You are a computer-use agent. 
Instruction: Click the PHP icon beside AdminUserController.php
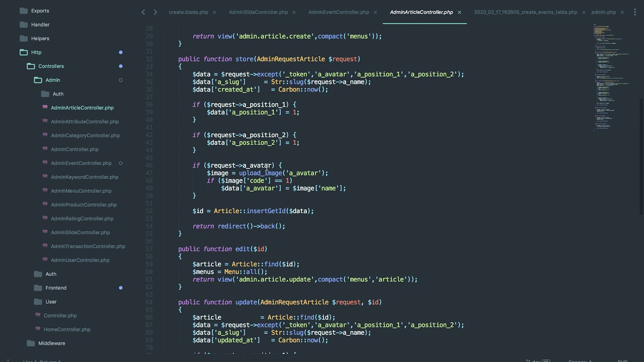click(x=45, y=259)
